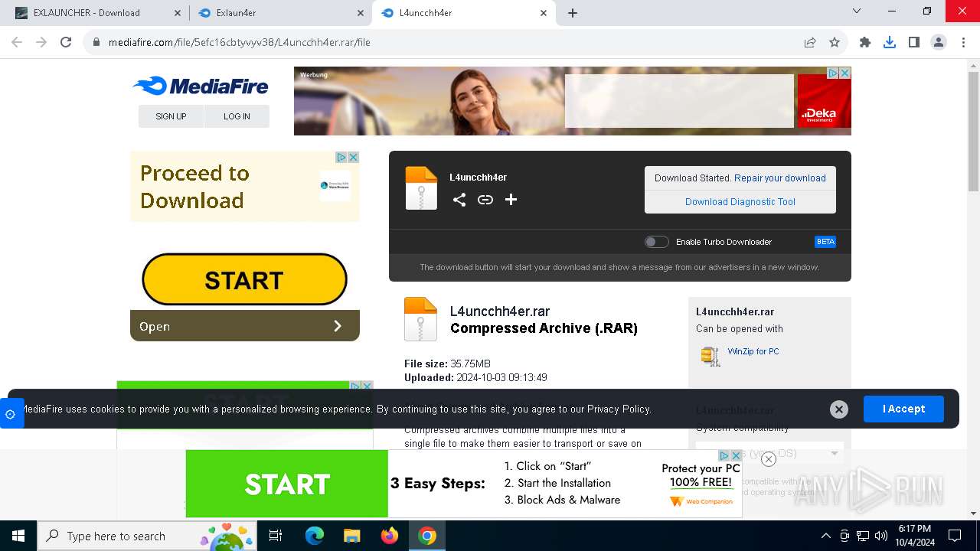The width and height of the screenshot is (980, 551).
Task: Close the EXLAUNCHER - Download tab
Action: 178,13
